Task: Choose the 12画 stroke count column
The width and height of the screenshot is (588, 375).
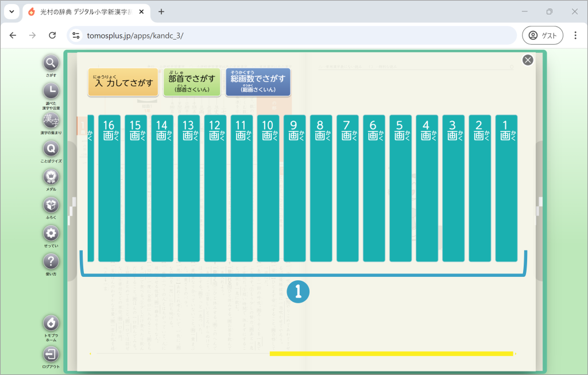Action: tap(215, 188)
